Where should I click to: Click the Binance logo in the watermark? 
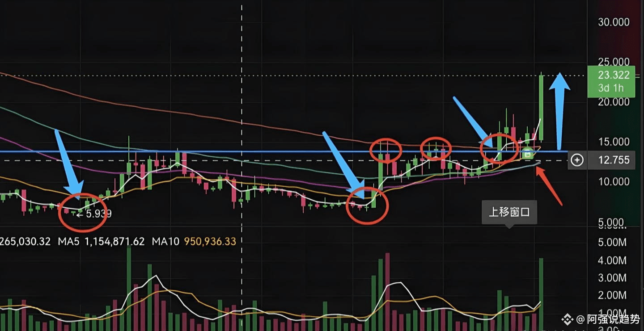point(568,319)
